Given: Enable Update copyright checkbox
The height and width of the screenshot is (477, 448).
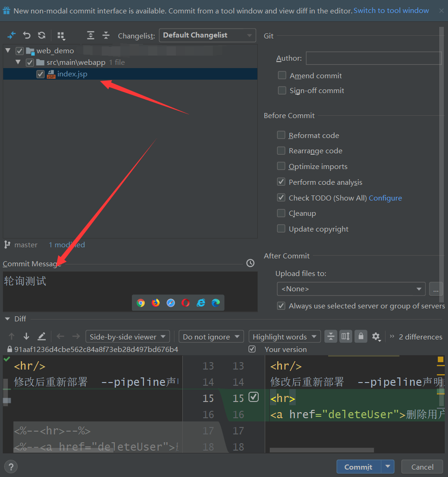Looking at the screenshot, I should (281, 228).
